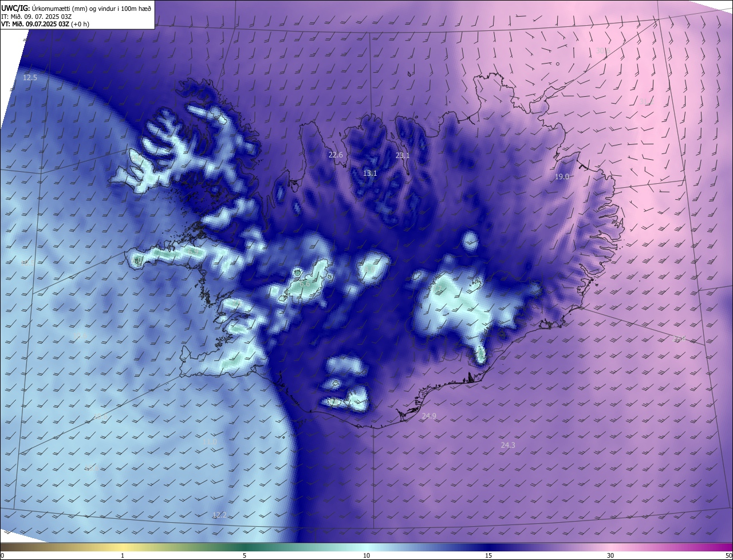Click the 'IT: Mið. 09. 07. 2025 03Z' line

36,17
